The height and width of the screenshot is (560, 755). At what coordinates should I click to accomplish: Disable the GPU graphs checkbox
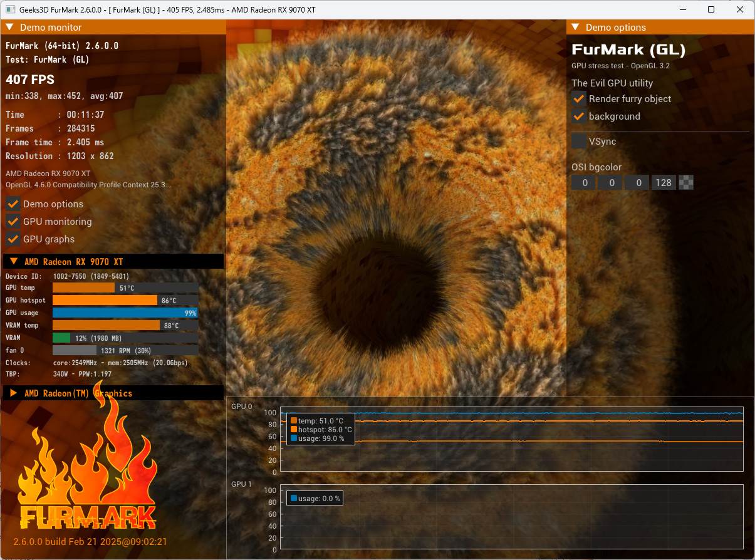coord(13,239)
